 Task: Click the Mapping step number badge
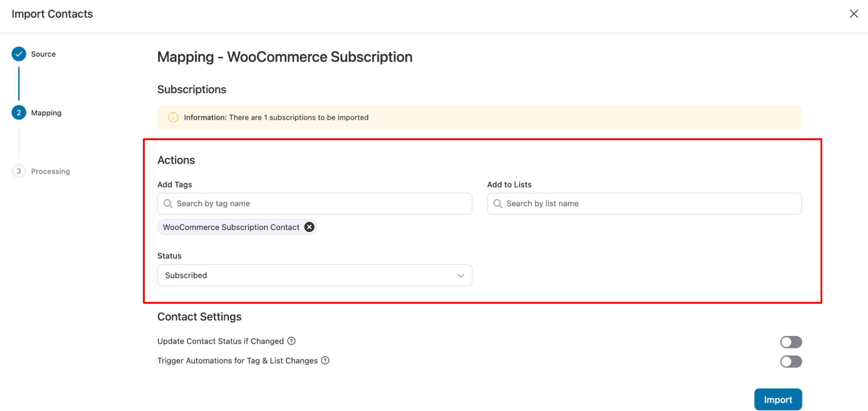point(19,112)
